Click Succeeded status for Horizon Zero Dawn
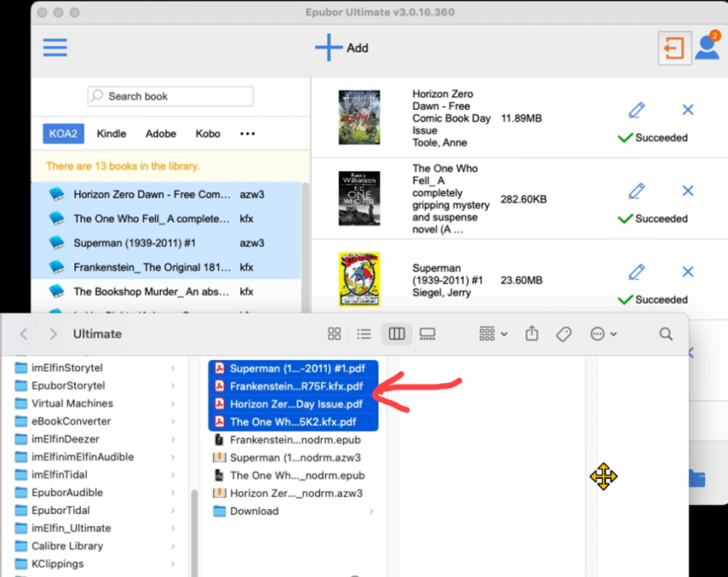The height and width of the screenshot is (577, 728). [x=653, y=138]
